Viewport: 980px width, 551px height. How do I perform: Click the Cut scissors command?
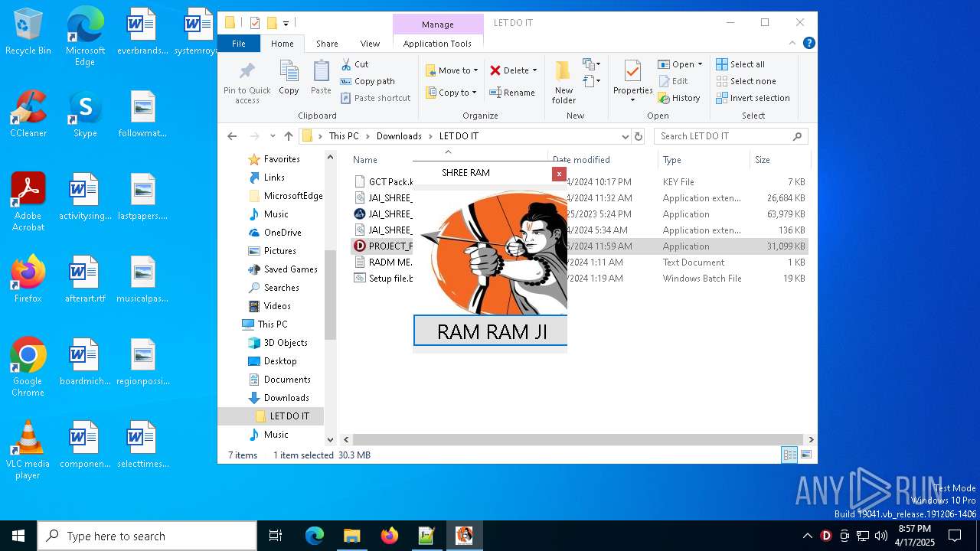tap(354, 64)
